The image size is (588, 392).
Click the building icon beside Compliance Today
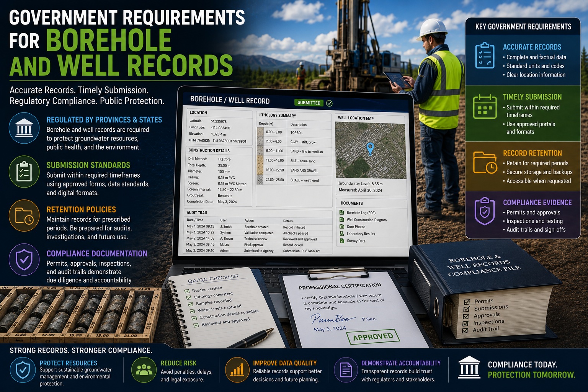(x=469, y=367)
